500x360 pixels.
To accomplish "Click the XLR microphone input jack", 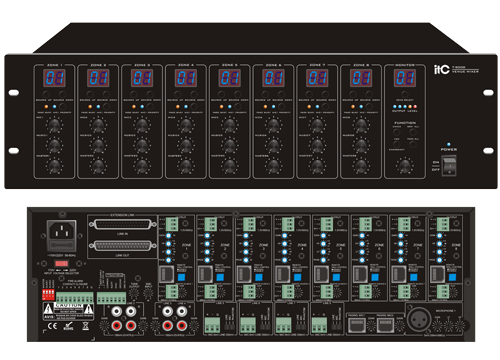I will (418, 318).
